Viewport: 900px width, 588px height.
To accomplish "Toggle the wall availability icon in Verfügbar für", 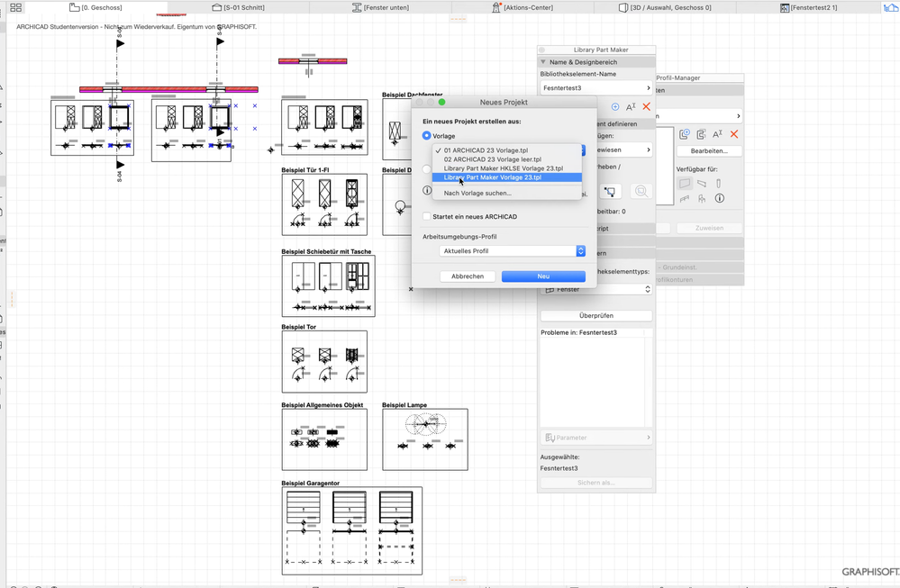I will click(684, 185).
